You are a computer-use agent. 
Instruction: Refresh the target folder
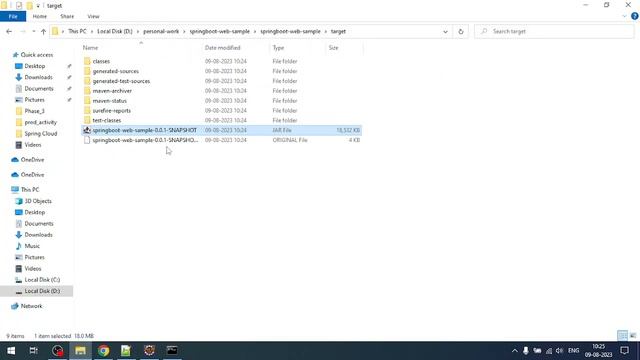461,31
